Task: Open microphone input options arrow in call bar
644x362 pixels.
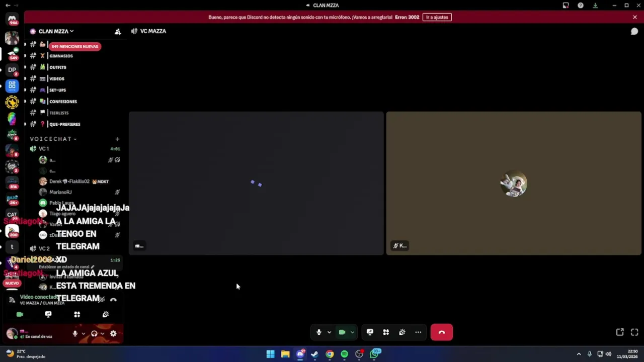Action: tap(329, 332)
